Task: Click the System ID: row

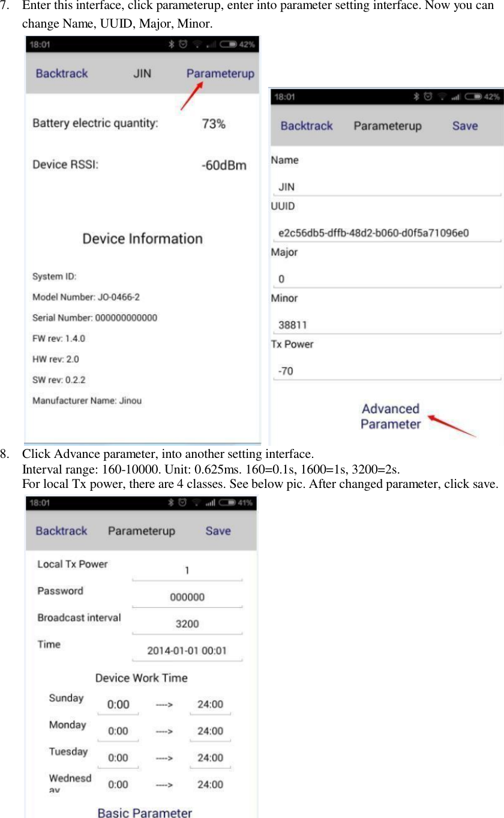Action: tap(55, 277)
